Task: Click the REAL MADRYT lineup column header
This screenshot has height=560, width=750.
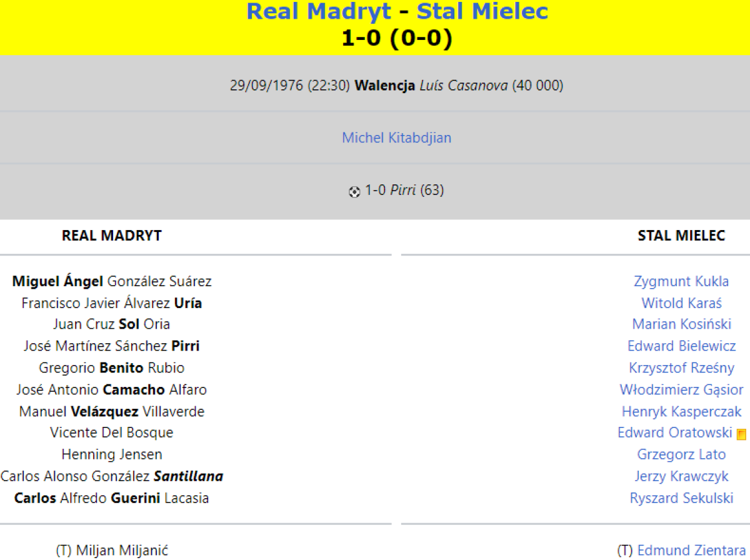Action: pos(112,236)
